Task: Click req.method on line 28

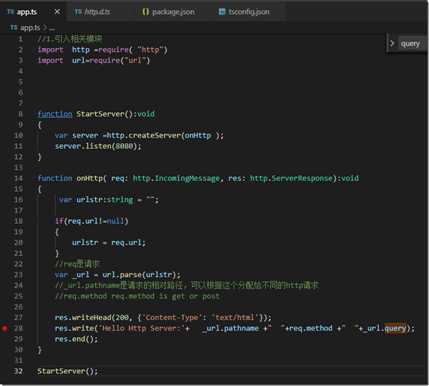Action: [x=311, y=328]
